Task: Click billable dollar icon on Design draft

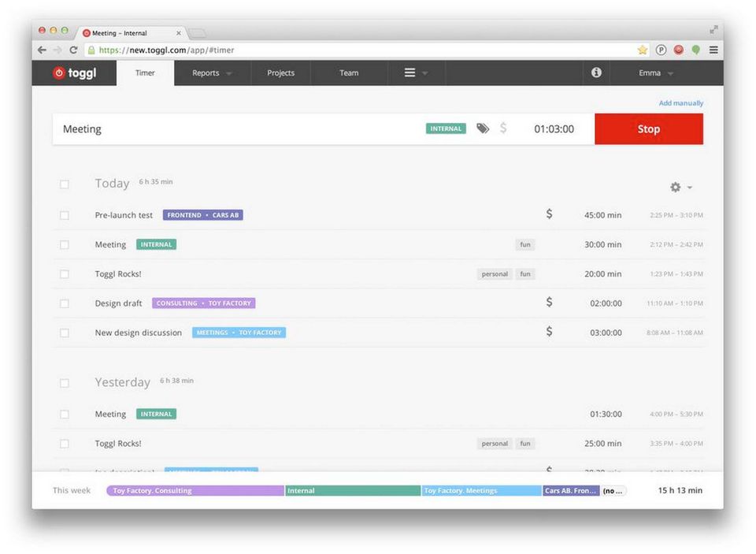Action: click(x=549, y=303)
